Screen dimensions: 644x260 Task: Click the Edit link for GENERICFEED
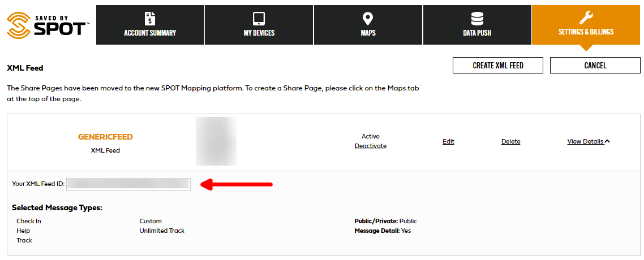pyautogui.click(x=448, y=141)
